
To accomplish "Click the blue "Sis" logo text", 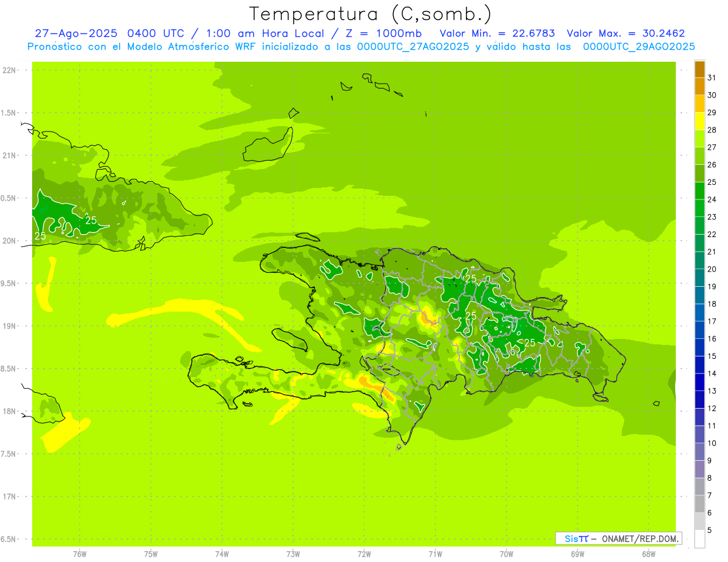I will pyautogui.click(x=572, y=538).
